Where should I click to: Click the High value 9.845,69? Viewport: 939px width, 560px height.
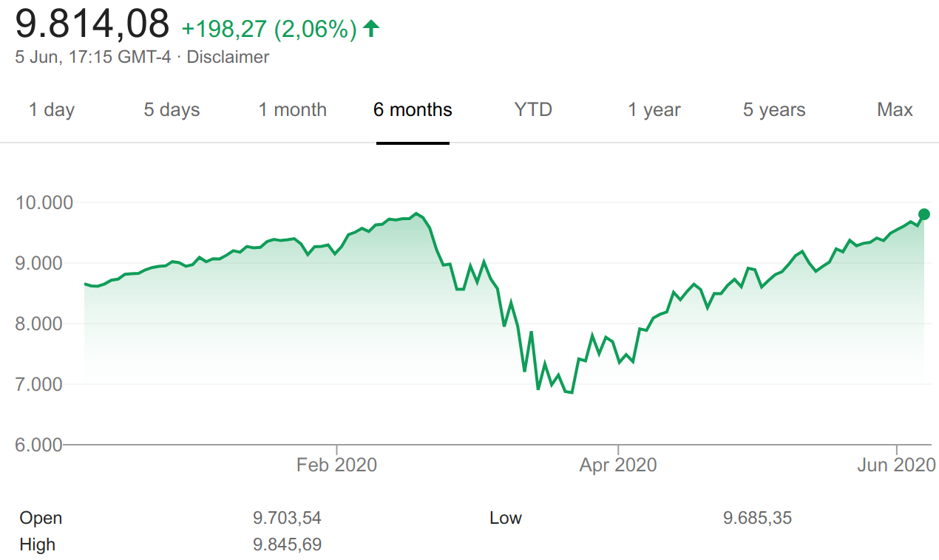(x=287, y=544)
